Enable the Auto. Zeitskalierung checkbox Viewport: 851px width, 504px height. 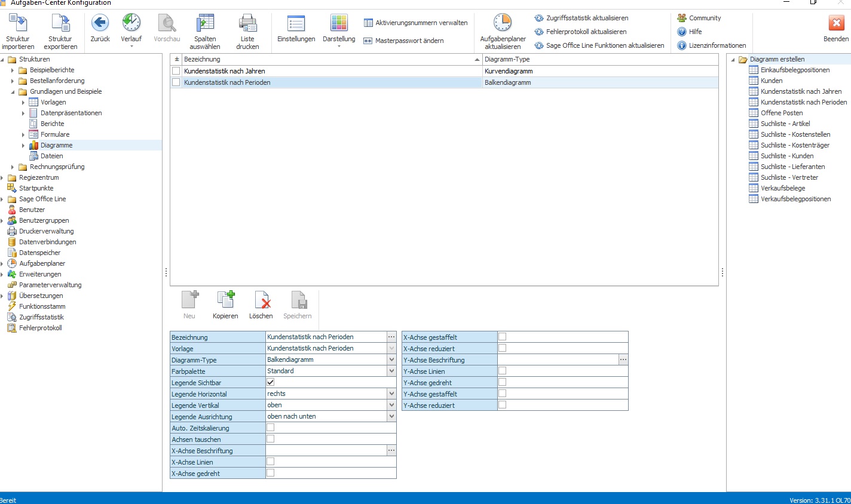click(271, 428)
